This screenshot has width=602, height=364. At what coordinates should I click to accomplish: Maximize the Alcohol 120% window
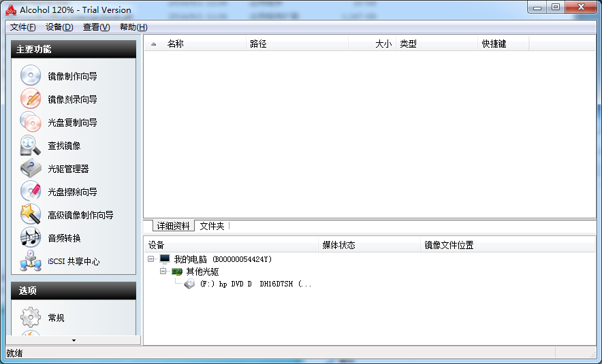556,7
